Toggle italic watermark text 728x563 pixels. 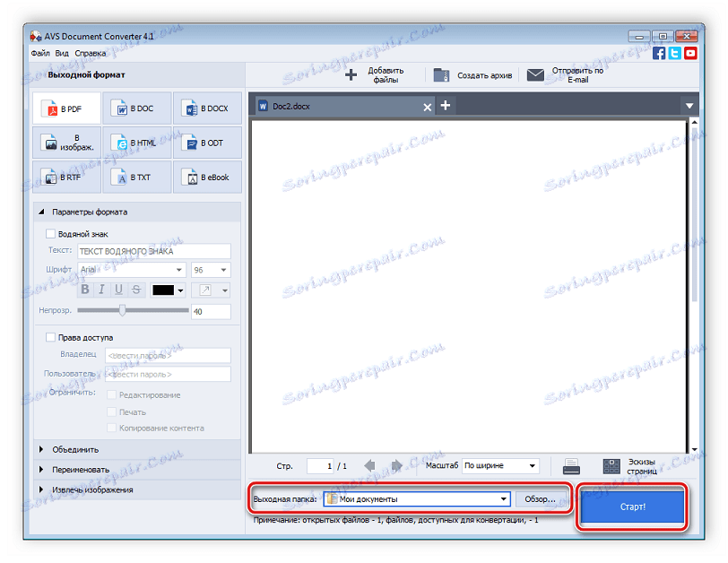101,290
